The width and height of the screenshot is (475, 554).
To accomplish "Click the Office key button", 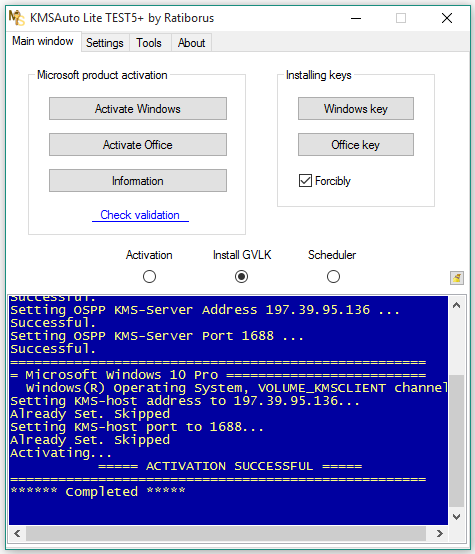I will coord(356,145).
